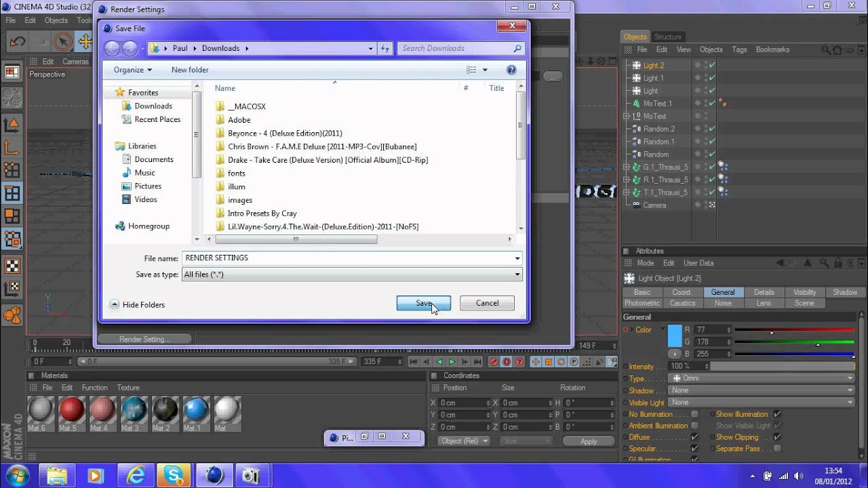Click the File name input field
The image size is (868, 488).
tap(347, 258)
